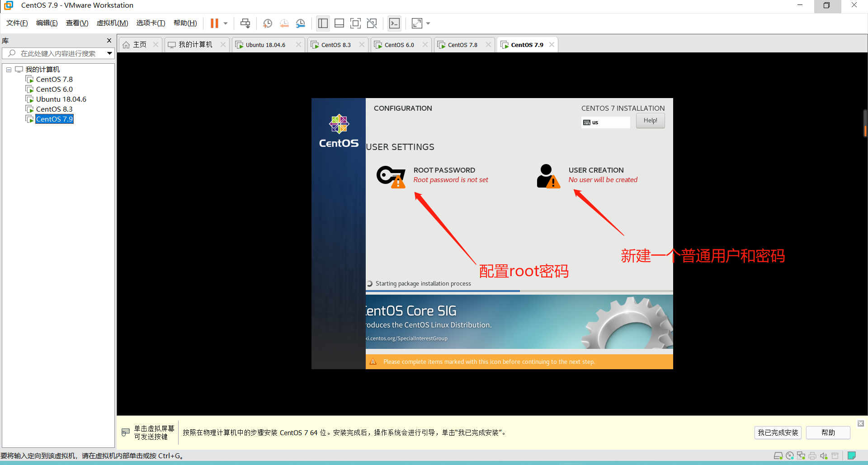868x465 pixels.
Task: Toggle the library sidebar view icon
Action: tap(323, 23)
